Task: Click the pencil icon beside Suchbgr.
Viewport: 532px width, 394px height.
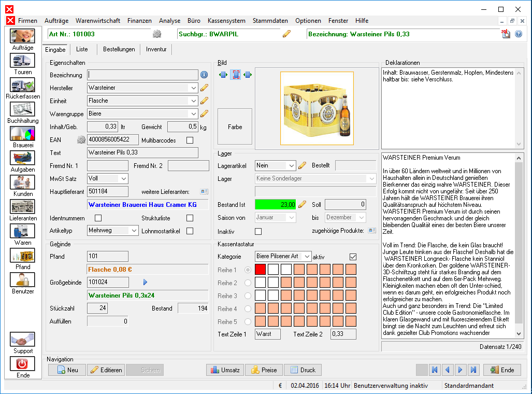Action: pyautogui.click(x=286, y=34)
